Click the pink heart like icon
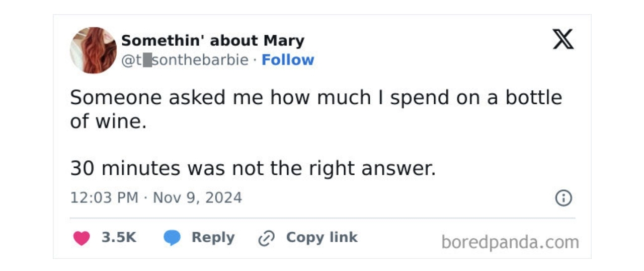 82,238
